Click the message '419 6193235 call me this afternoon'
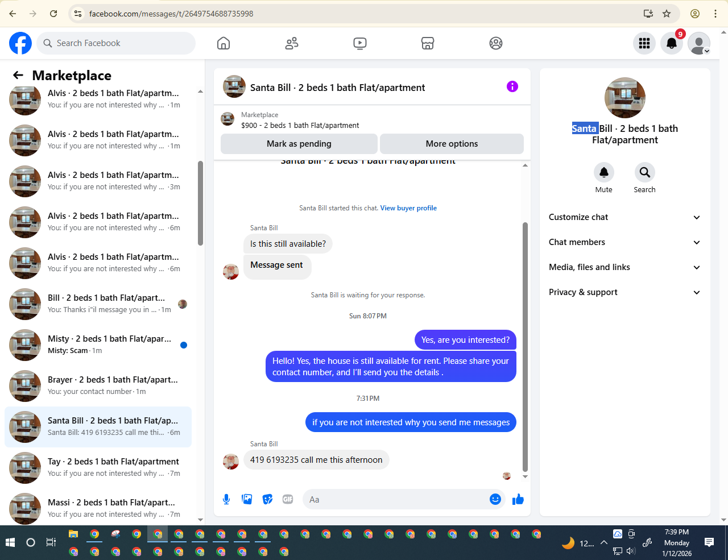Screen dimensions: 728x560 tap(316, 460)
